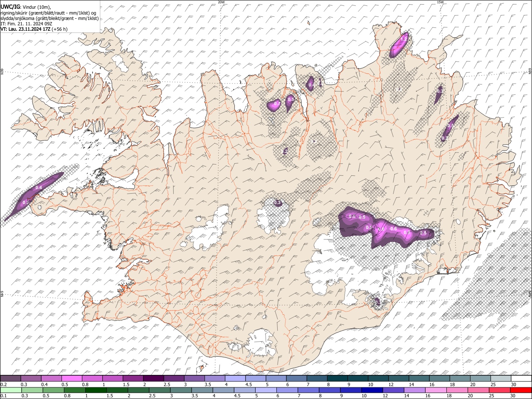Screen dimensions: 532x399
Task: Click the 'IT: Fim. 21. 11. 2024 09Z' line
Action: coord(26,24)
